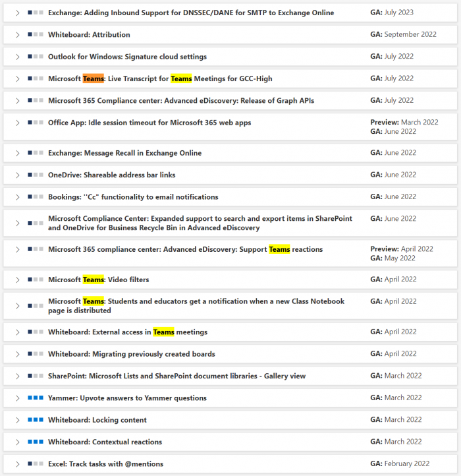Screen dimensions: 461x476
Task: Click status squares beside Microsoft Compliance Center Expanded support
Action: [x=36, y=223]
